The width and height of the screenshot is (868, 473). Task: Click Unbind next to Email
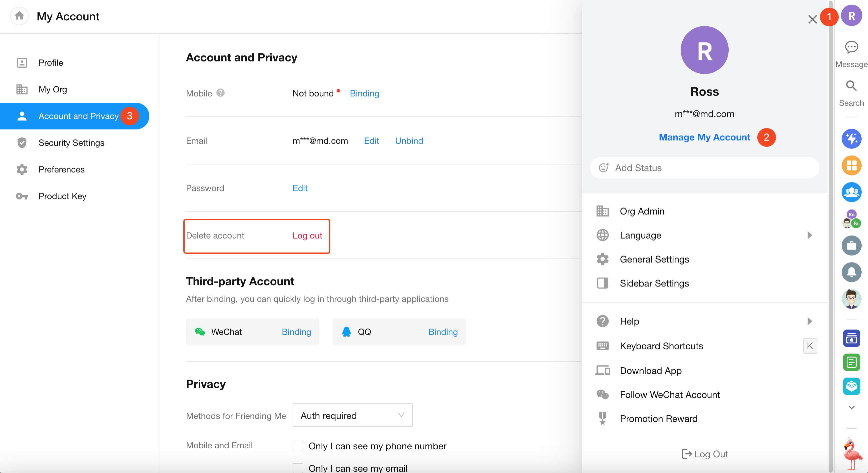[x=409, y=140]
